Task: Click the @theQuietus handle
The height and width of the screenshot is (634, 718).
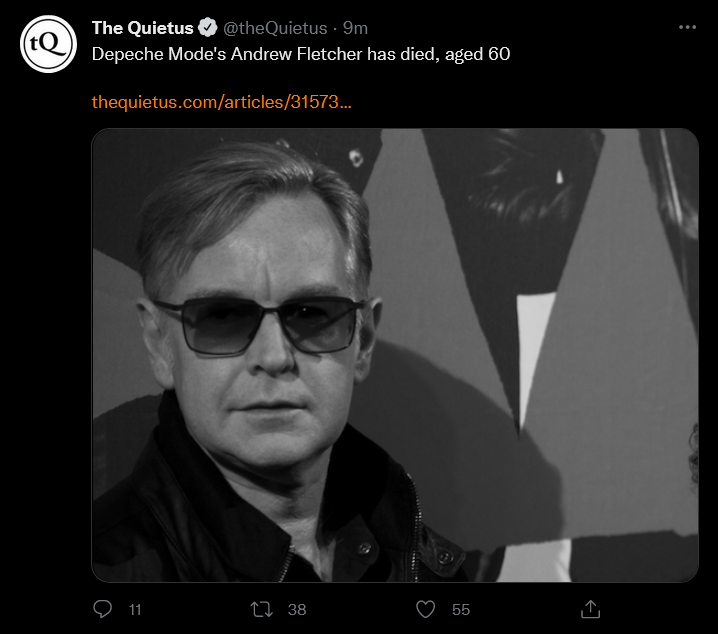Action: tap(272, 28)
